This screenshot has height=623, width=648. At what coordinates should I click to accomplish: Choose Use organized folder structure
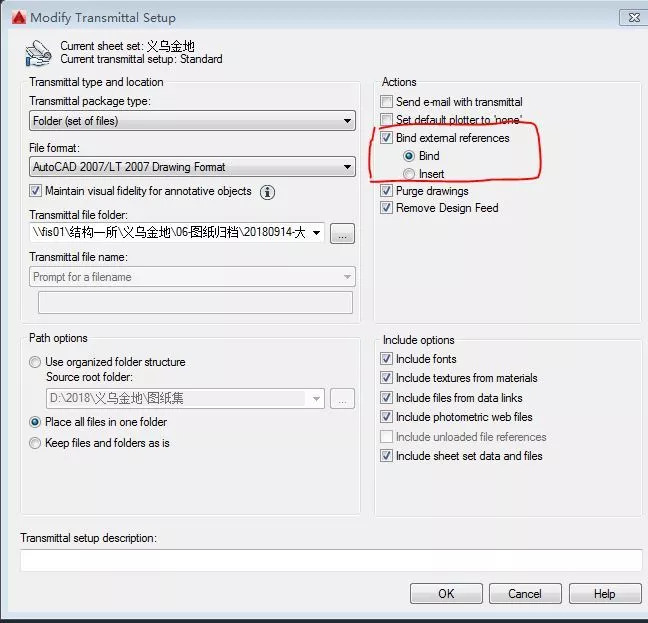click(36, 362)
